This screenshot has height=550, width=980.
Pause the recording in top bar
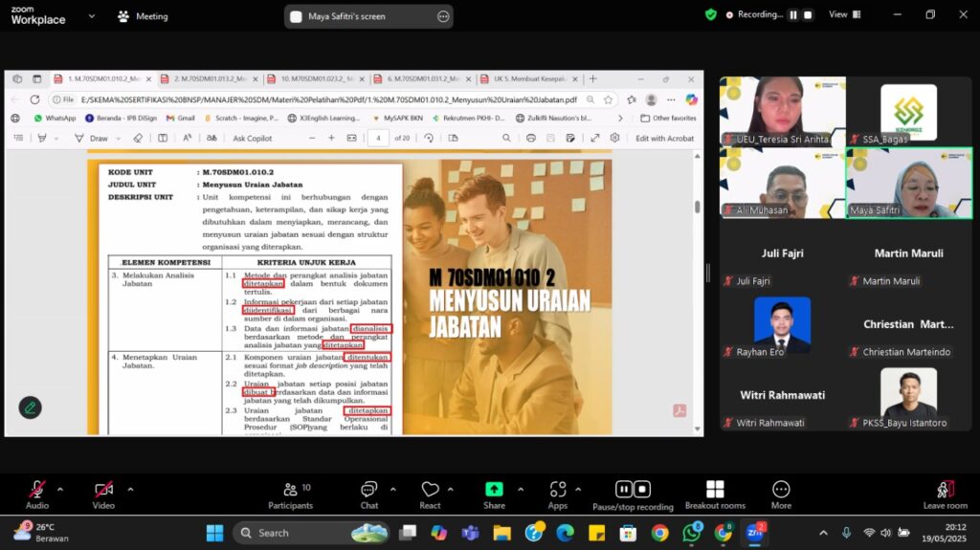click(792, 15)
